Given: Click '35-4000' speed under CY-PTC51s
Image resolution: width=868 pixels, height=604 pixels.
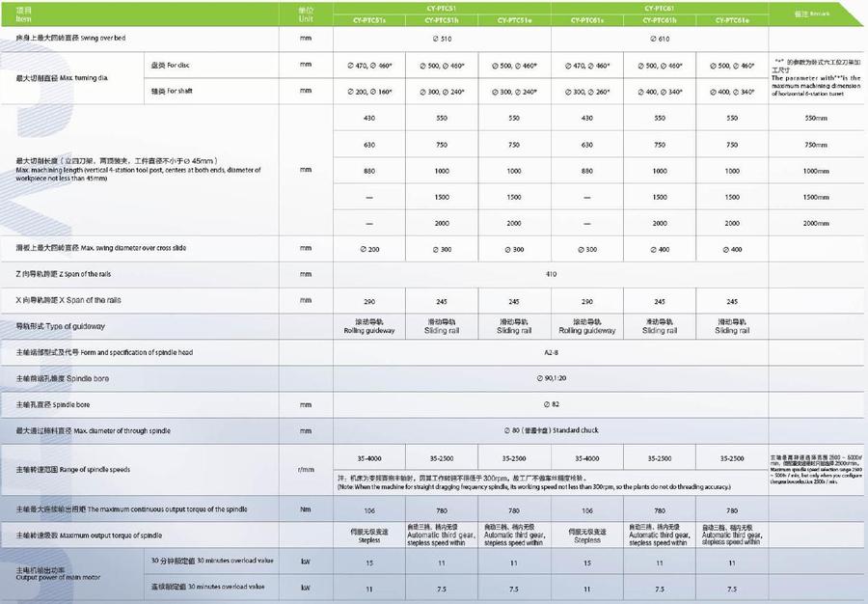Looking at the screenshot, I should click(x=369, y=458).
